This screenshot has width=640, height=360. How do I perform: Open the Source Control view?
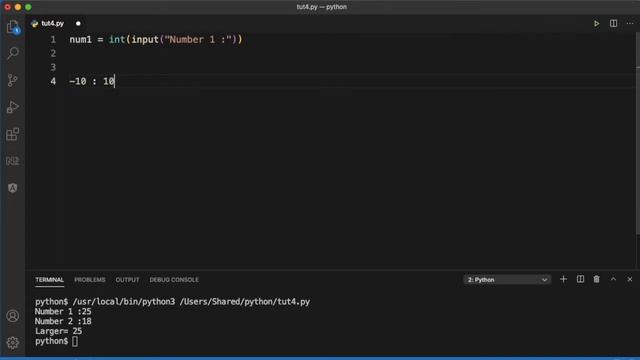tap(13, 80)
